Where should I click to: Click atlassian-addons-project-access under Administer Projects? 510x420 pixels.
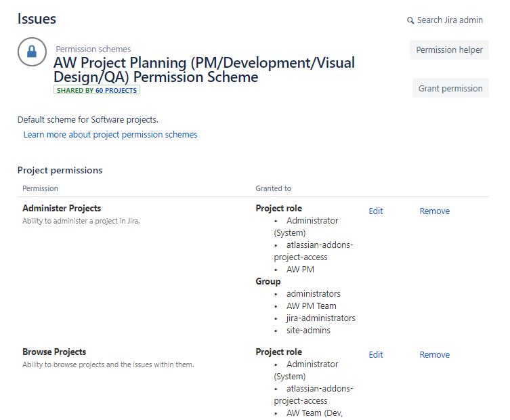314,251
